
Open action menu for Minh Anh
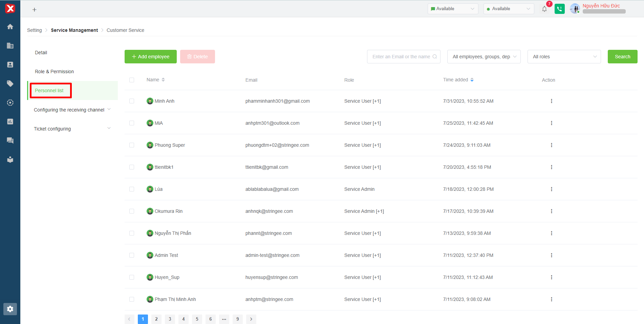[x=552, y=101]
